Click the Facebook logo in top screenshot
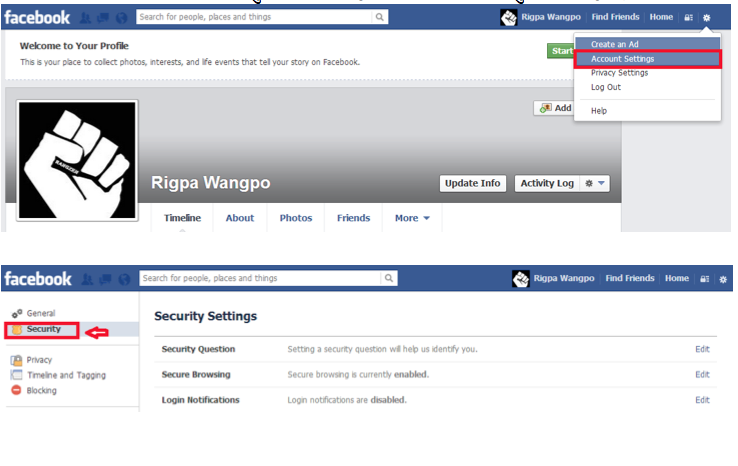Viewport: 738px width, 466px height. (37, 18)
